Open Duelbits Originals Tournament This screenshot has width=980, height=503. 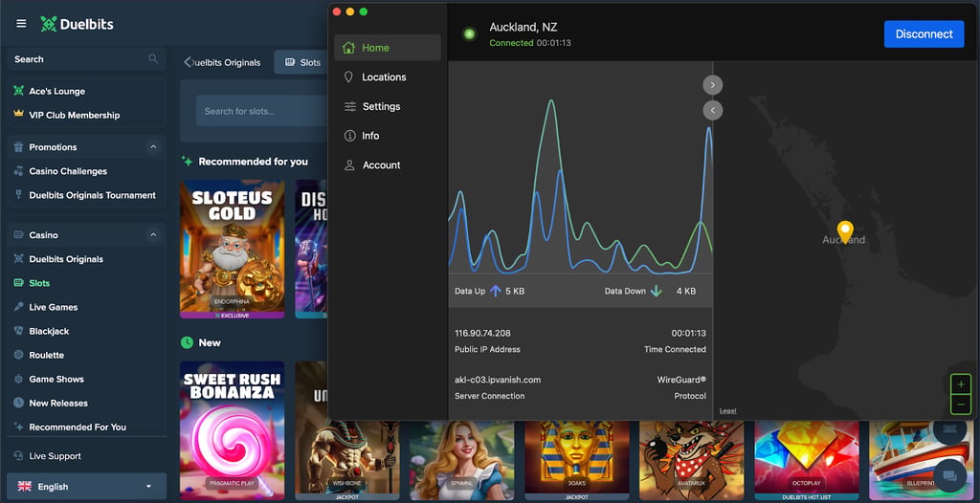coord(86,195)
